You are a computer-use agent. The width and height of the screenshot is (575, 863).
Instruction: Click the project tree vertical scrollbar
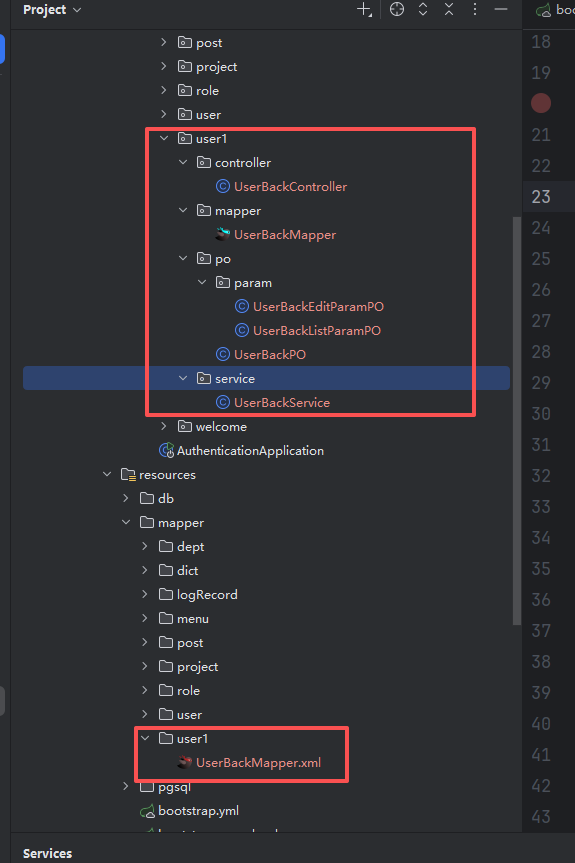(x=516, y=421)
